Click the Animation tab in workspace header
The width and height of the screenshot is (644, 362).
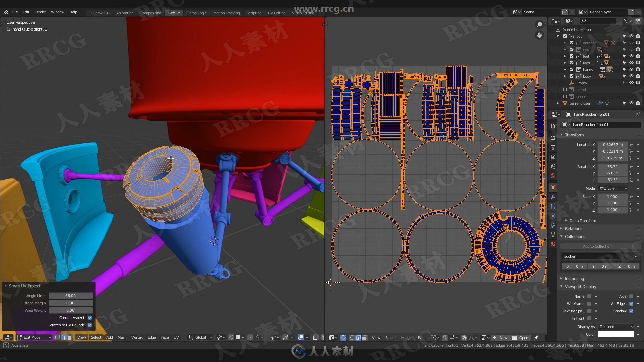pyautogui.click(x=125, y=13)
